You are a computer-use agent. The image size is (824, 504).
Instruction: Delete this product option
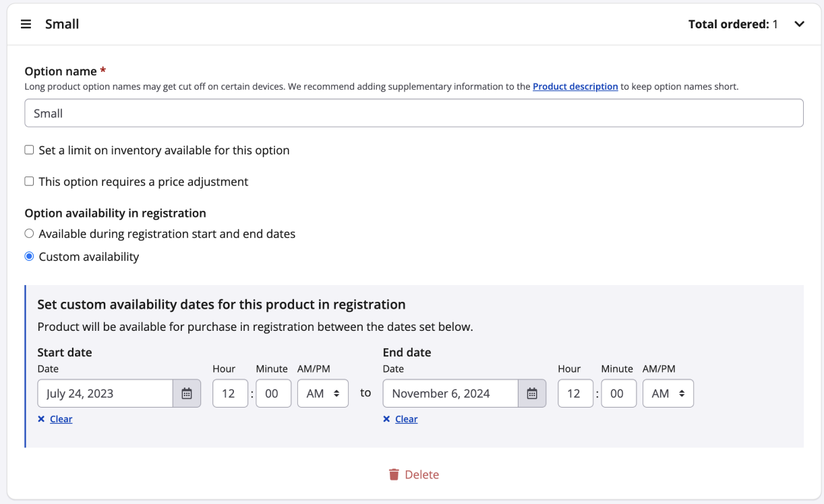pos(413,474)
